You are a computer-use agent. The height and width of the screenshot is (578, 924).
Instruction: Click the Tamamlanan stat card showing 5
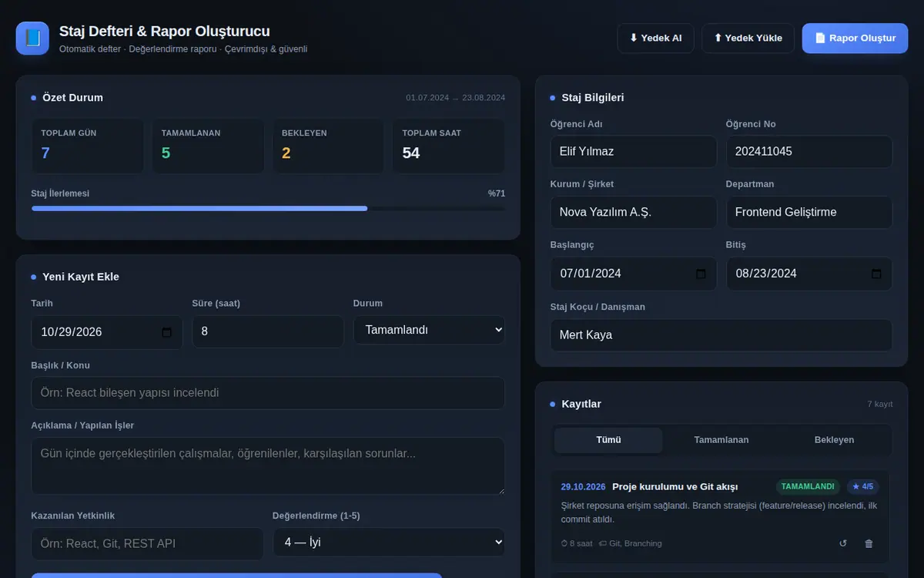208,146
